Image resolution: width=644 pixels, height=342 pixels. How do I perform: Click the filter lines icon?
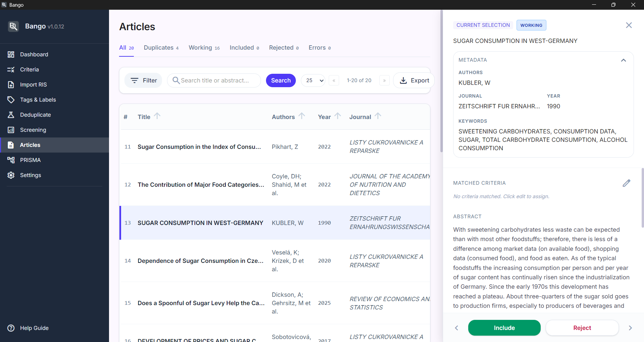tap(135, 80)
